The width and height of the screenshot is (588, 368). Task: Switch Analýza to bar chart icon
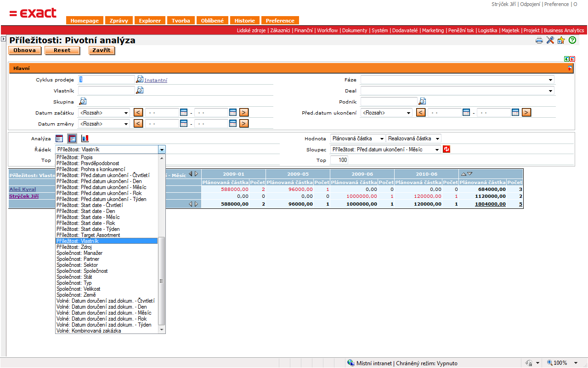(85, 138)
